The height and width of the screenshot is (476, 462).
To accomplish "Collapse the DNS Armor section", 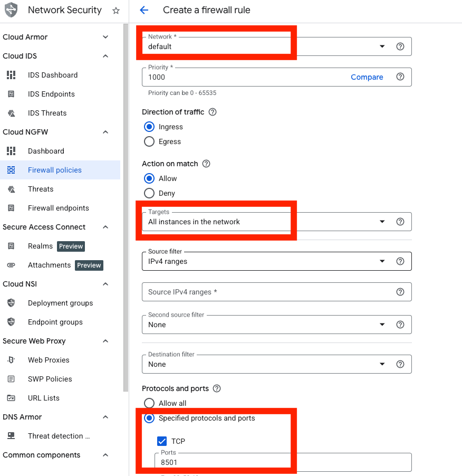I will (105, 417).
